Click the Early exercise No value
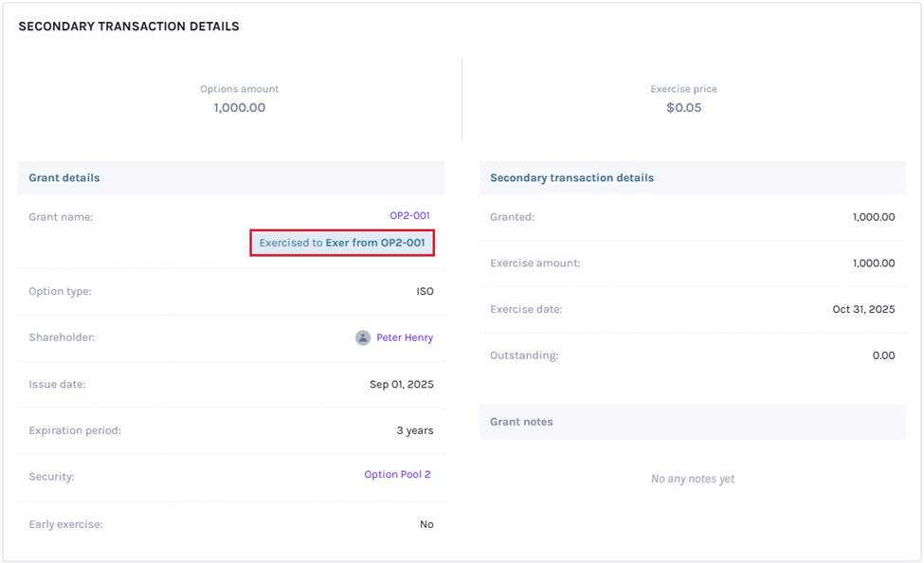The image size is (924, 563). pyautogui.click(x=426, y=523)
